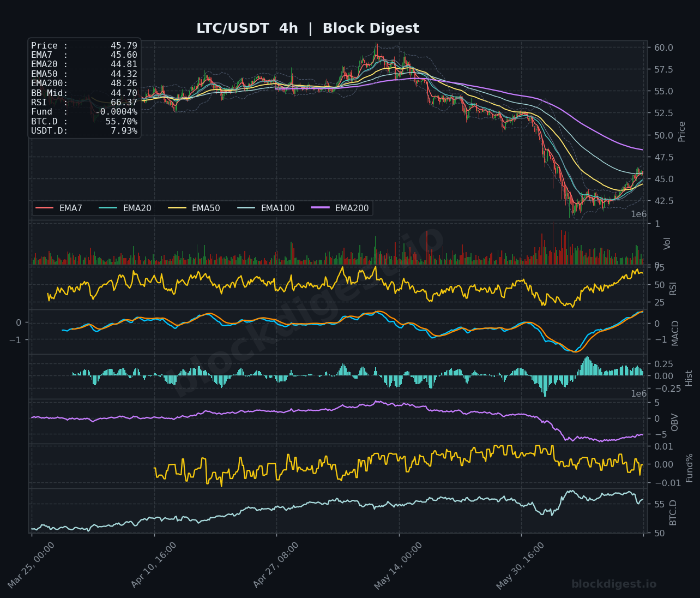Click the EMA200 purple line swatch in legend
The width and height of the screenshot is (700, 598).
321,208
